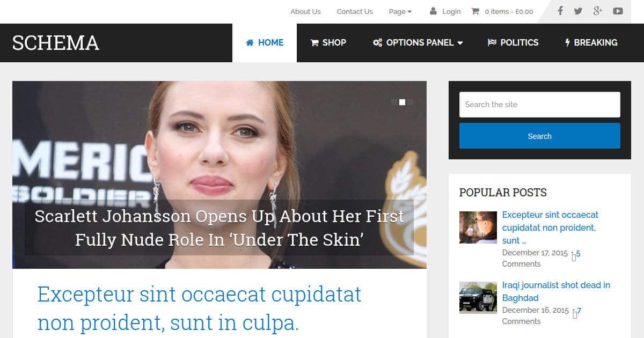The width and height of the screenshot is (644, 338).
Task: Click the POPULAR POSTS heading
Action: coord(503,193)
